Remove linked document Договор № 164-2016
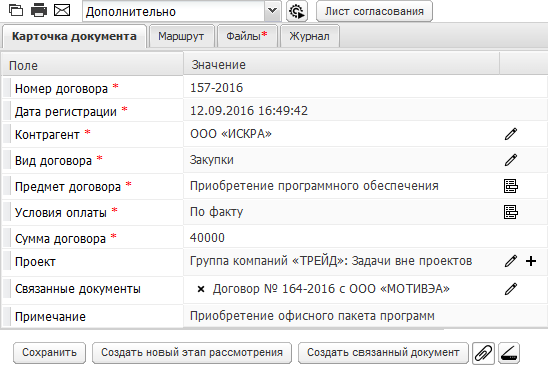 tap(201, 289)
